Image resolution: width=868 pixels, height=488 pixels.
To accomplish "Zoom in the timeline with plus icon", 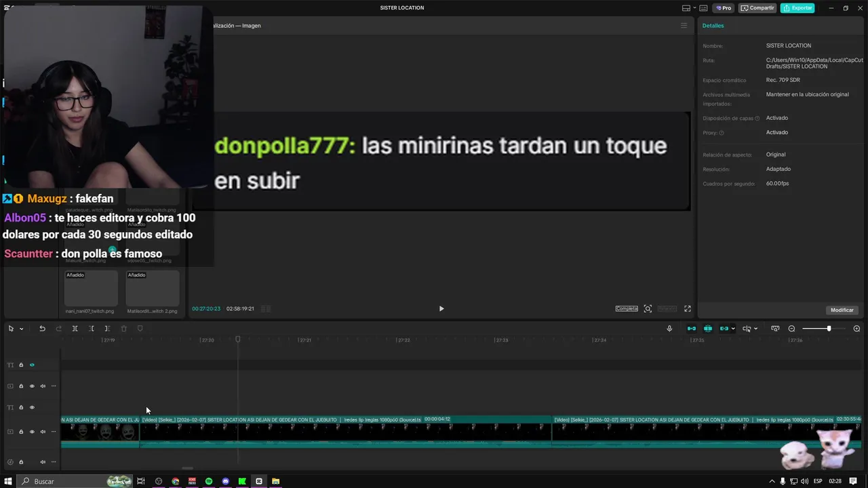I will point(856,329).
